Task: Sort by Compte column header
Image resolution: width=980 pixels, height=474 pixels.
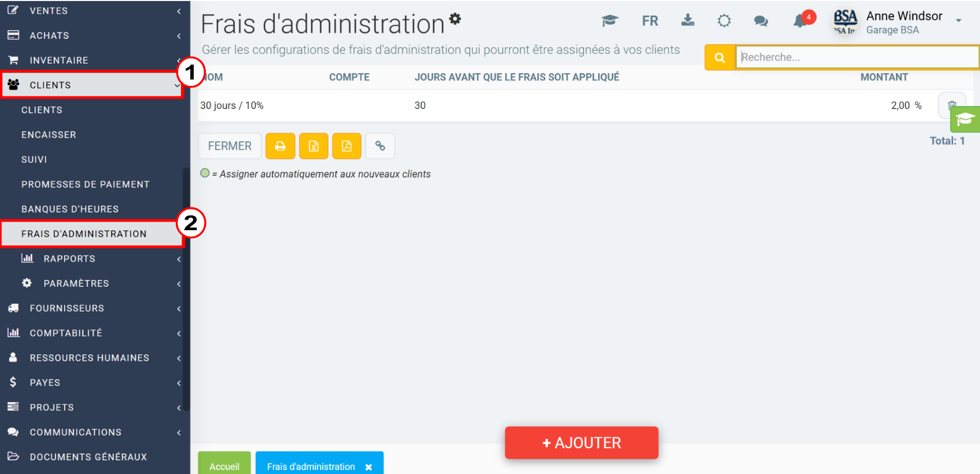Action: click(x=349, y=77)
